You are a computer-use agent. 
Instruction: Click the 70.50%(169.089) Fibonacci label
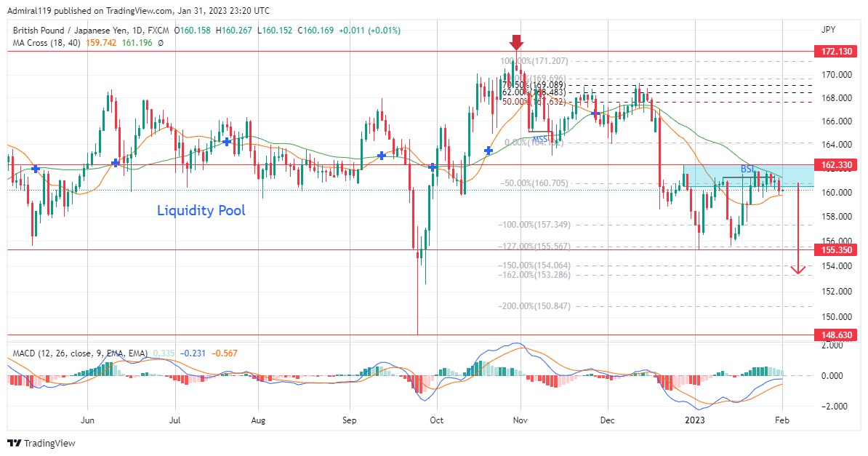tap(534, 85)
